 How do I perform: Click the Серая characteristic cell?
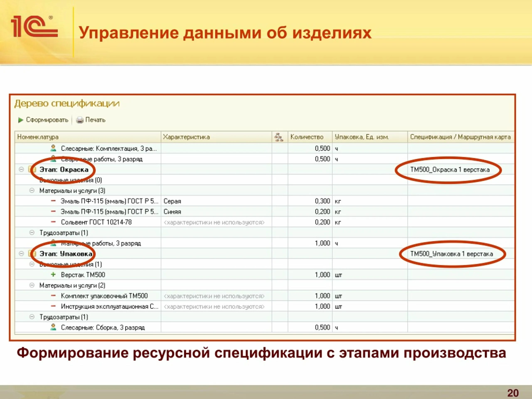(217, 201)
